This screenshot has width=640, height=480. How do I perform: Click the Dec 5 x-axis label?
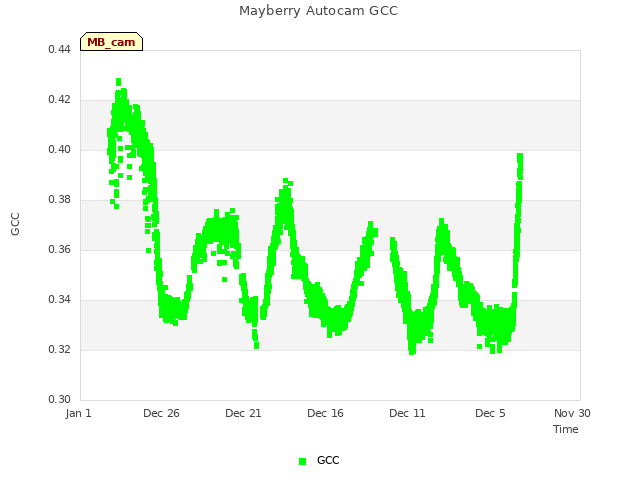coord(490,413)
